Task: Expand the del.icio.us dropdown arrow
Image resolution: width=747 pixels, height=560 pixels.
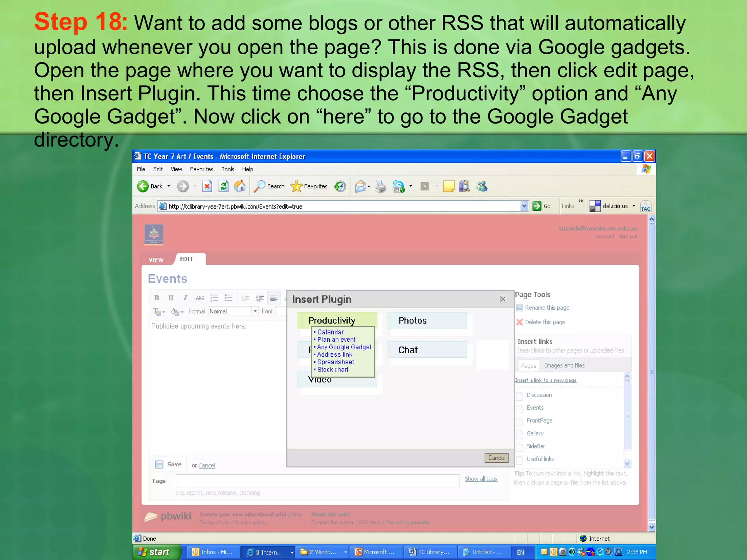Action: tap(634, 206)
